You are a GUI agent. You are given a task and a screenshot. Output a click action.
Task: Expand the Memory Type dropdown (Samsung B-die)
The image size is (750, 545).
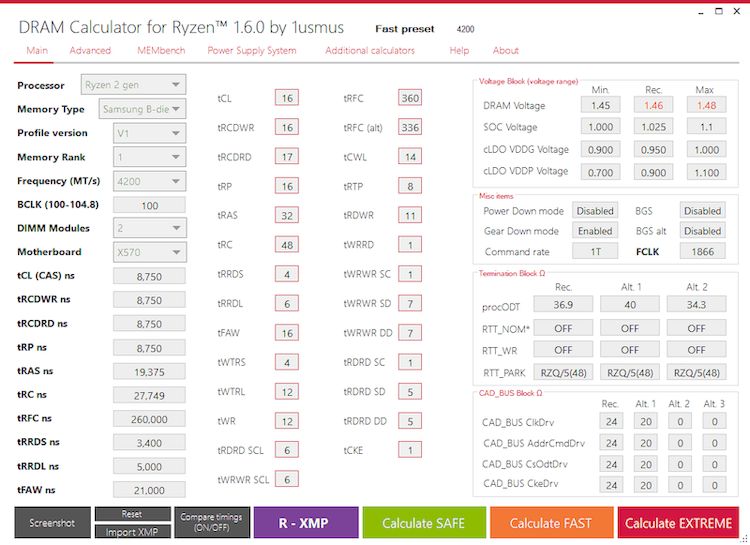[x=142, y=109]
